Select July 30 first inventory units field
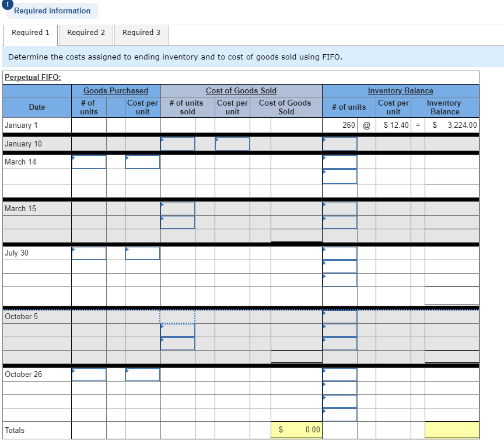The image size is (504, 444). pos(339,253)
